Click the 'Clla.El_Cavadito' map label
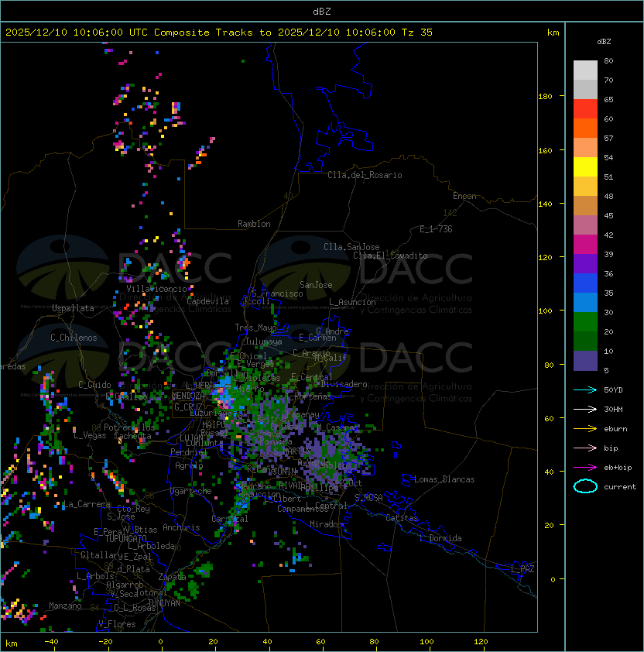The height and width of the screenshot is (652, 644). pyautogui.click(x=390, y=256)
